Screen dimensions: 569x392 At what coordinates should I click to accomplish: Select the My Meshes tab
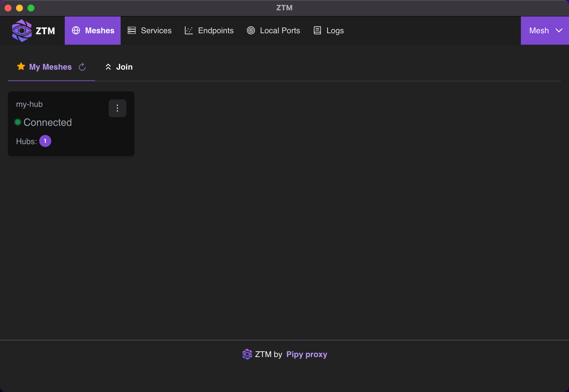(51, 67)
